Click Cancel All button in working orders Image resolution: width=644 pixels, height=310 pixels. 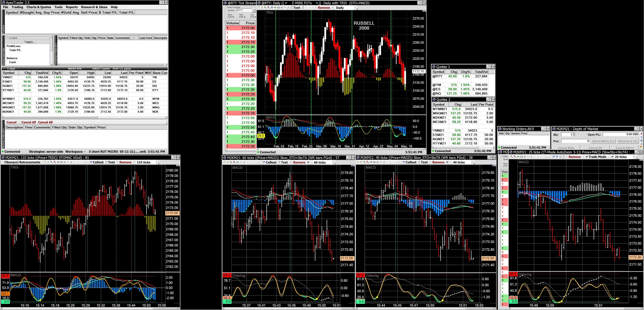pyautogui.click(x=28, y=122)
